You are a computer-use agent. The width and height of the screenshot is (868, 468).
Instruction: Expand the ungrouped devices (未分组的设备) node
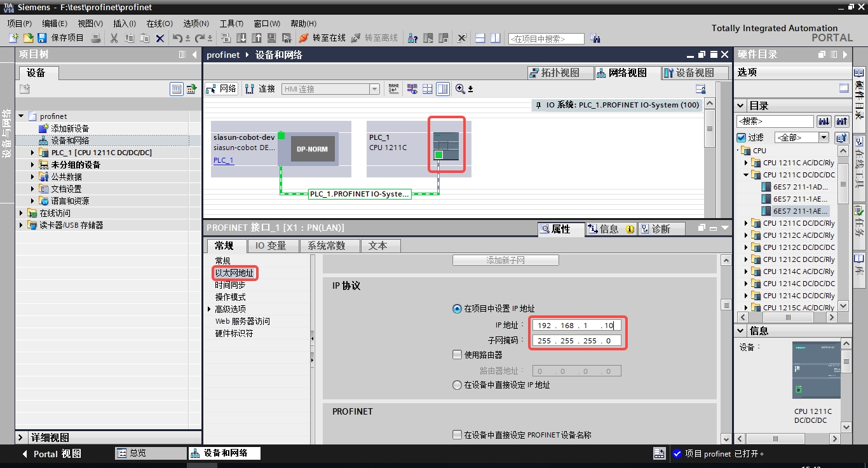33,165
